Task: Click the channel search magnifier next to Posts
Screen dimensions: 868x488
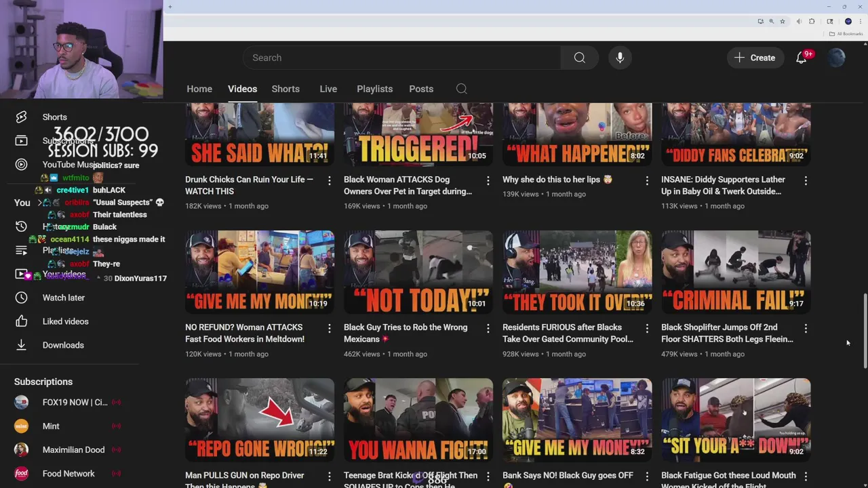Action: (461, 89)
